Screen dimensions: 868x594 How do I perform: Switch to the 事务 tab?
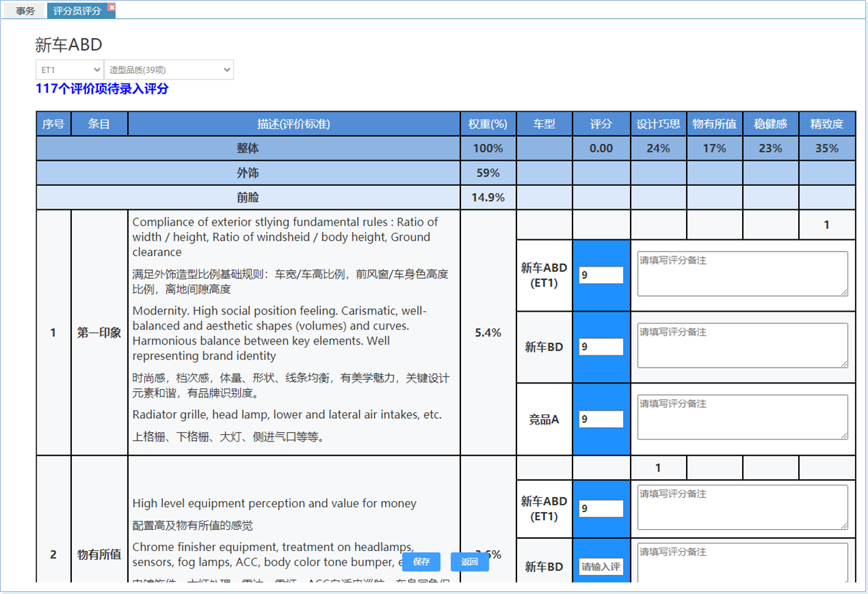25,11
